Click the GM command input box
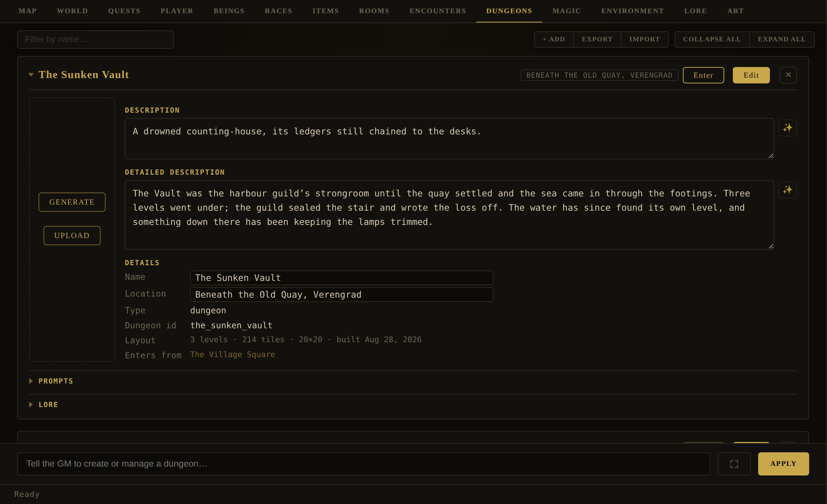 [363, 464]
